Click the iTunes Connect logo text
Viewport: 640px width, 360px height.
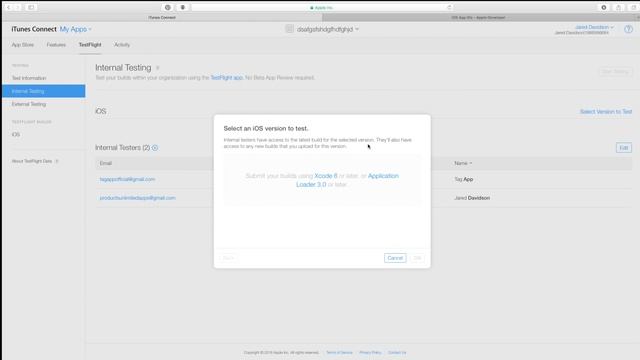pos(34,29)
